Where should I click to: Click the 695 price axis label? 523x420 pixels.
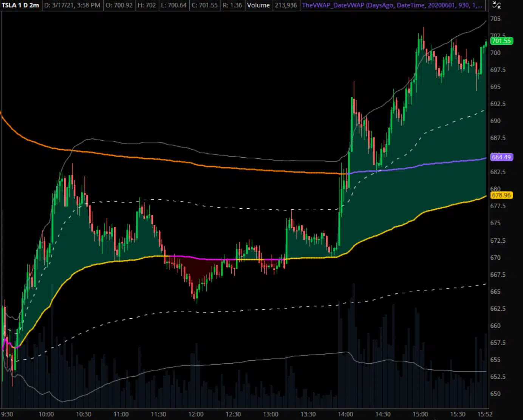click(495, 87)
